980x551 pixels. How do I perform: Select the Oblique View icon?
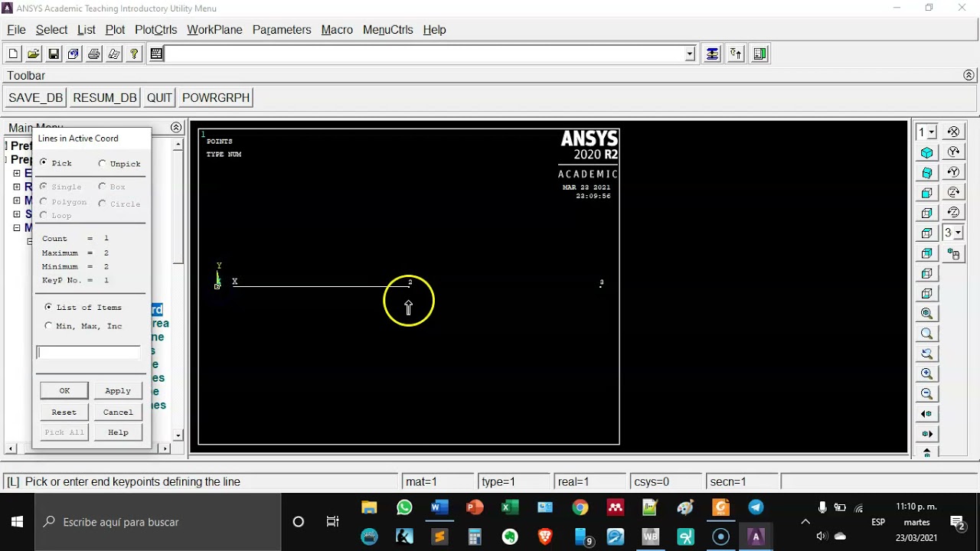pyautogui.click(x=927, y=173)
